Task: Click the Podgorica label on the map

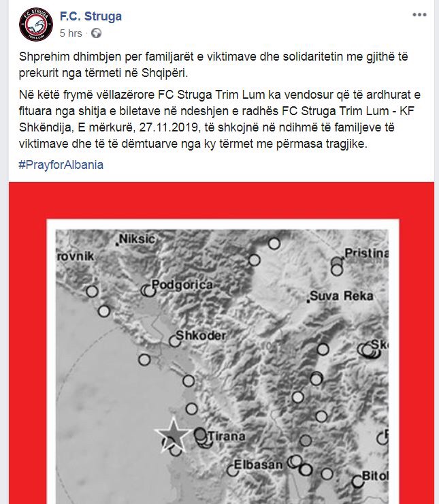Action: coord(182,285)
